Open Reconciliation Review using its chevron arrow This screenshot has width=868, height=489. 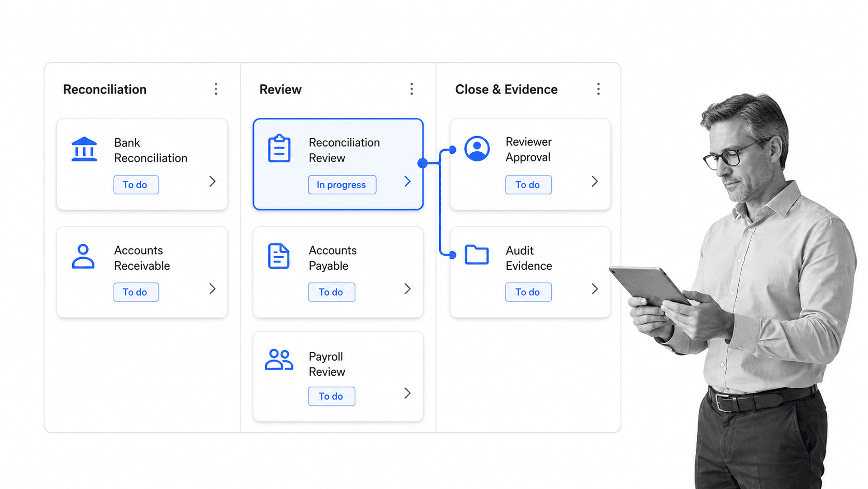pyautogui.click(x=408, y=181)
